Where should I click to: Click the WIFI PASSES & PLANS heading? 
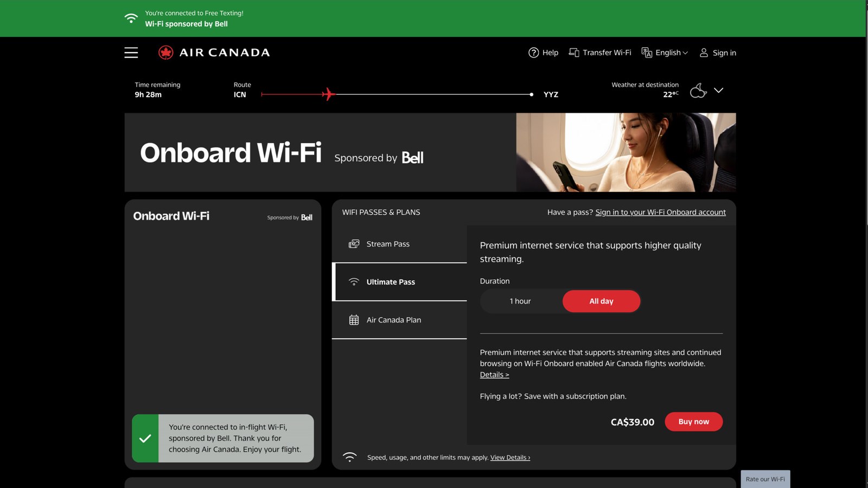click(x=381, y=212)
